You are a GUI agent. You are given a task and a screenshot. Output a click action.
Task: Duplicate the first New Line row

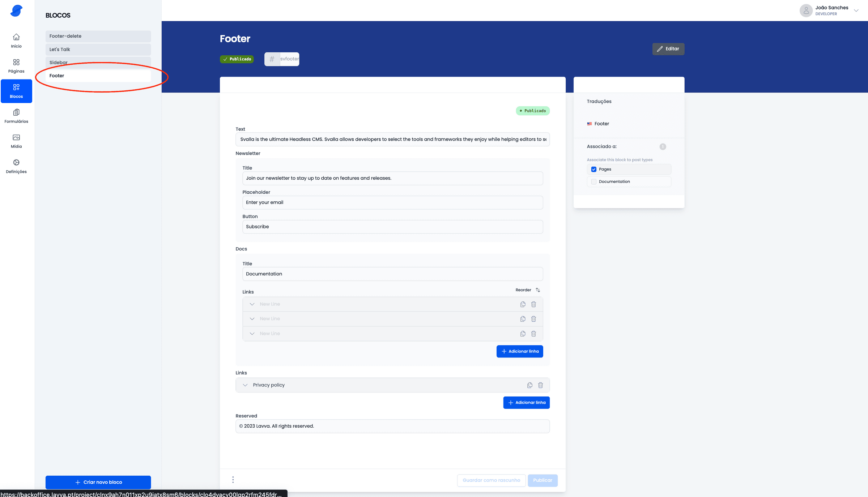tap(523, 304)
